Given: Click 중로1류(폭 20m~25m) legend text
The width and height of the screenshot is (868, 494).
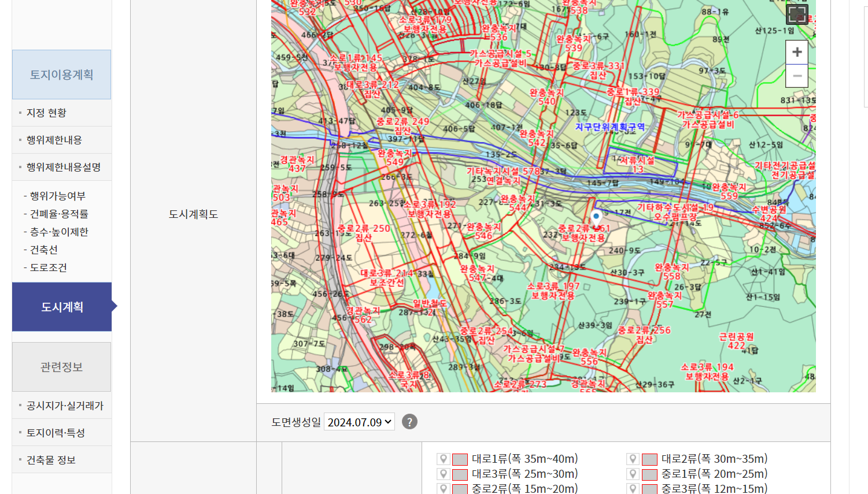Looking at the screenshot, I should (x=714, y=474).
